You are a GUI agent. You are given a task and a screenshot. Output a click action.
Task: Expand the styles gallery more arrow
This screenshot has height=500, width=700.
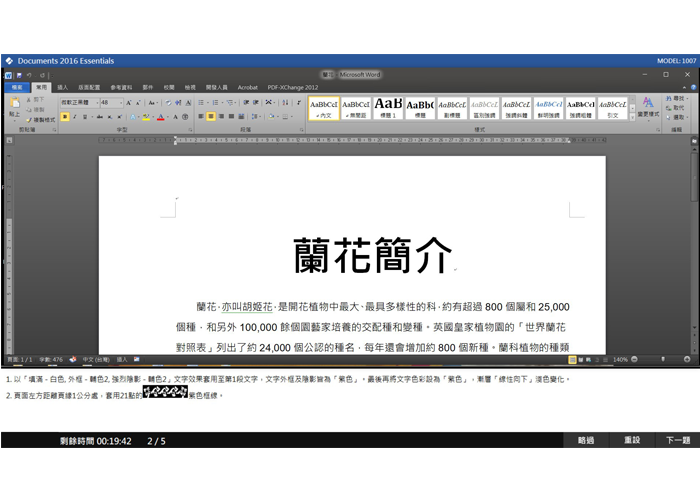[633, 116]
